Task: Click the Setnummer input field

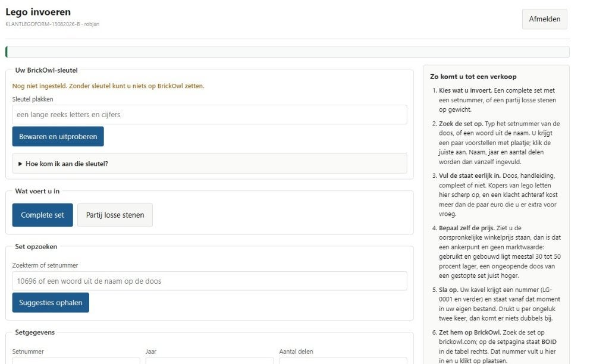Action: (76, 360)
